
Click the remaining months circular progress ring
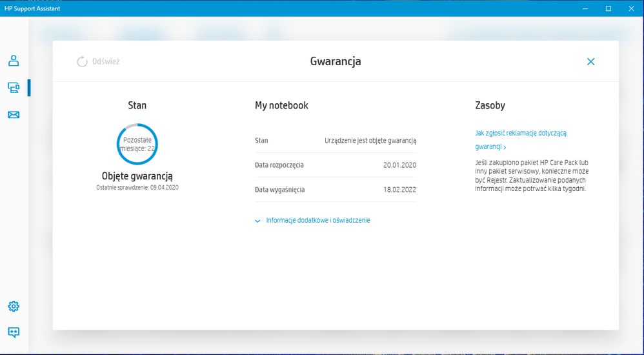[x=137, y=144]
